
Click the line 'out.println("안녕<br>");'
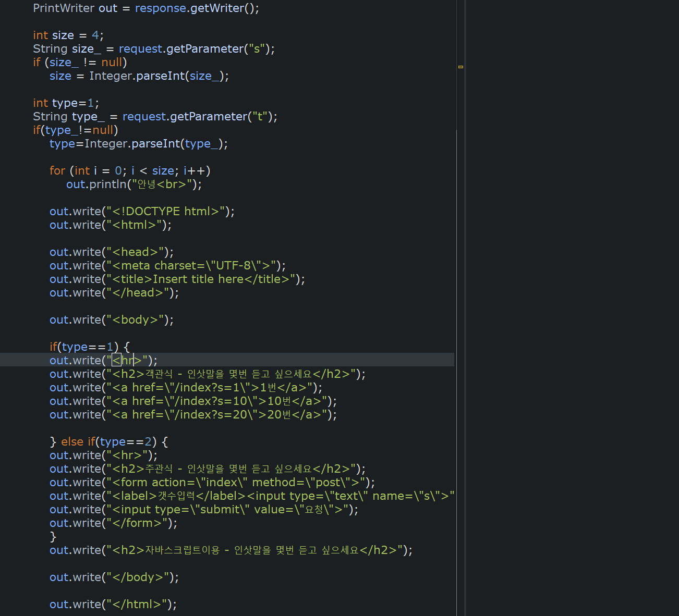[x=134, y=184]
